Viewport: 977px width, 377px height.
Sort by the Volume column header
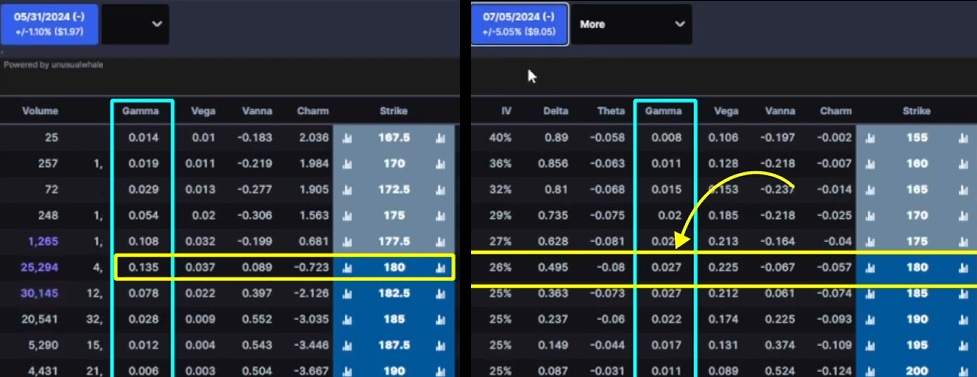(x=40, y=111)
